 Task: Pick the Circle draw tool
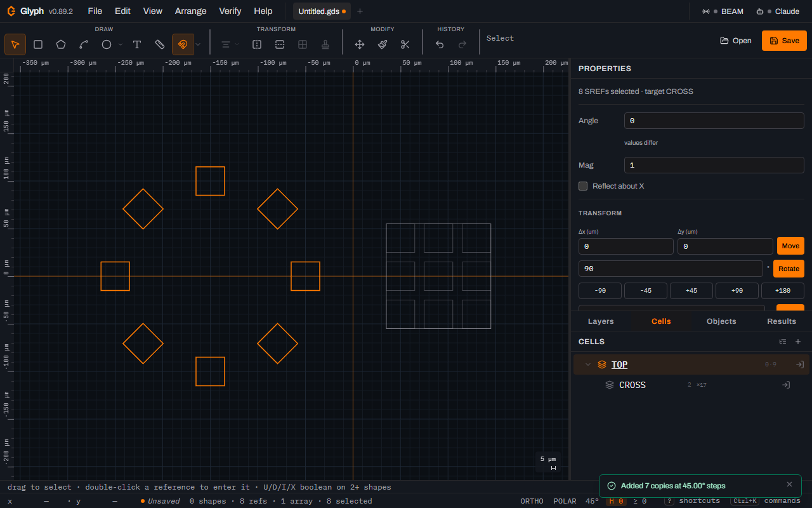coord(107,44)
